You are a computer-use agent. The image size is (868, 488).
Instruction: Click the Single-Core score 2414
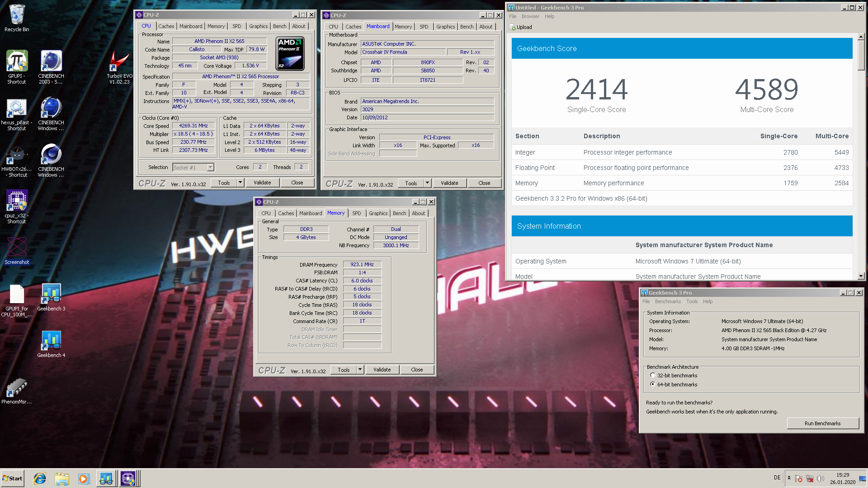coord(597,89)
